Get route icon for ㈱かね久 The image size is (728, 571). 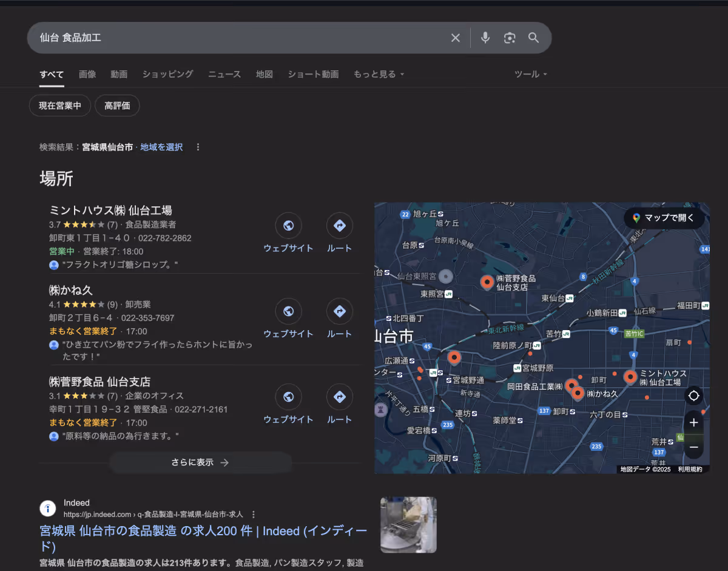pos(339,311)
